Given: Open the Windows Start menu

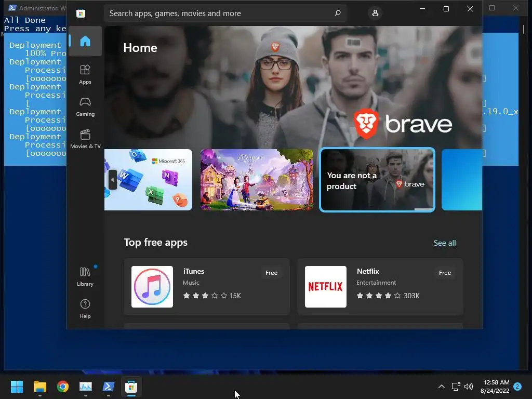Looking at the screenshot, I should pyautogui.click(x=17, y=387).
